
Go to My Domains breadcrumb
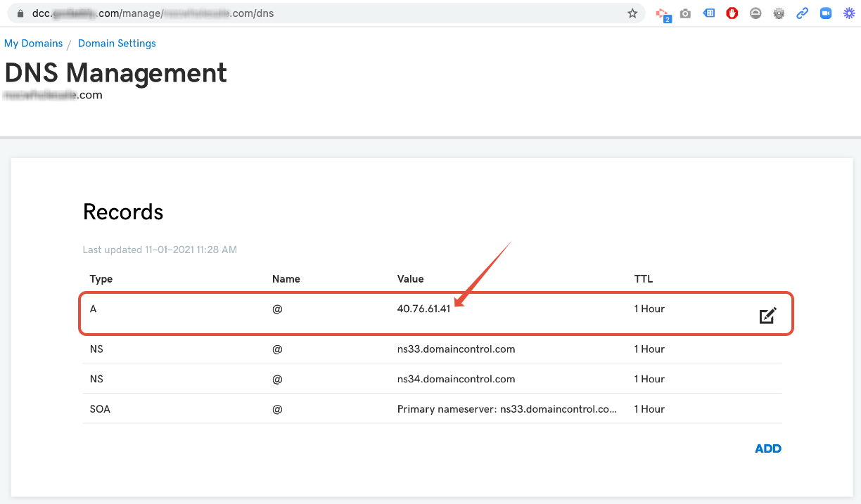pos(33,44)
